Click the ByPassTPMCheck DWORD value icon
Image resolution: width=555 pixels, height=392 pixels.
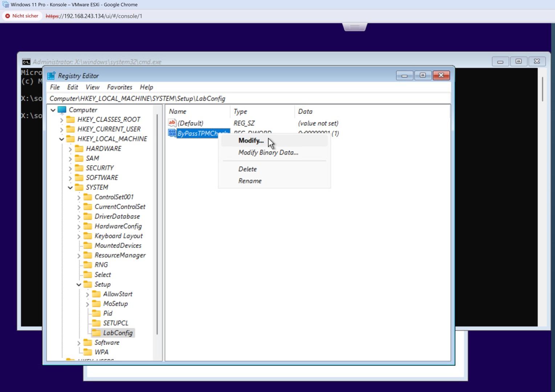pyautogui.click(x=172, y=133)
